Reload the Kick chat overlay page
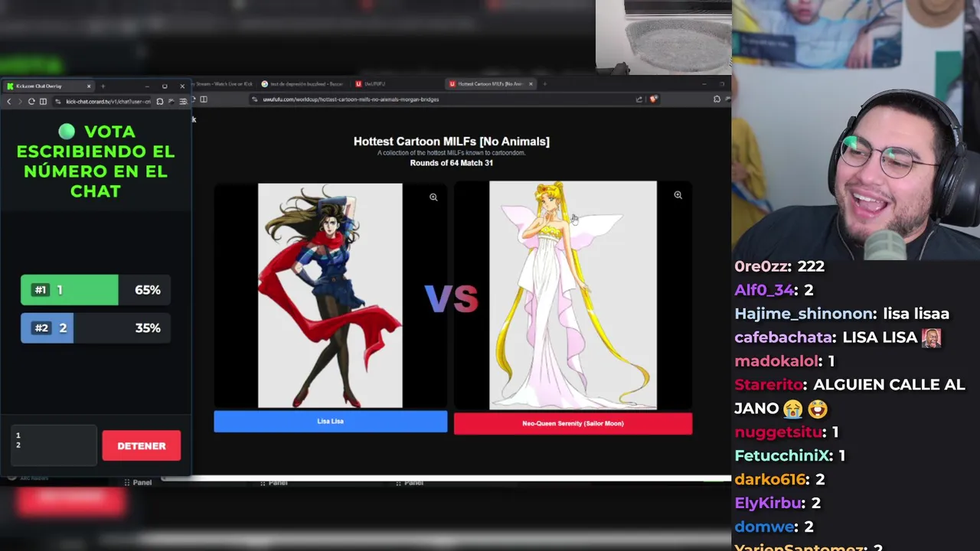 pos(31,101)
